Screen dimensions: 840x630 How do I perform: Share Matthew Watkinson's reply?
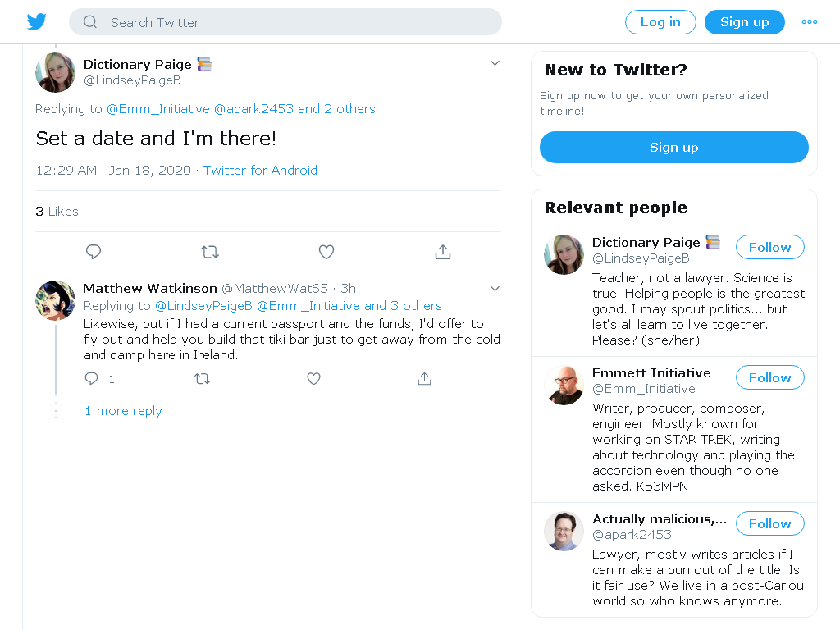(424, 379)
